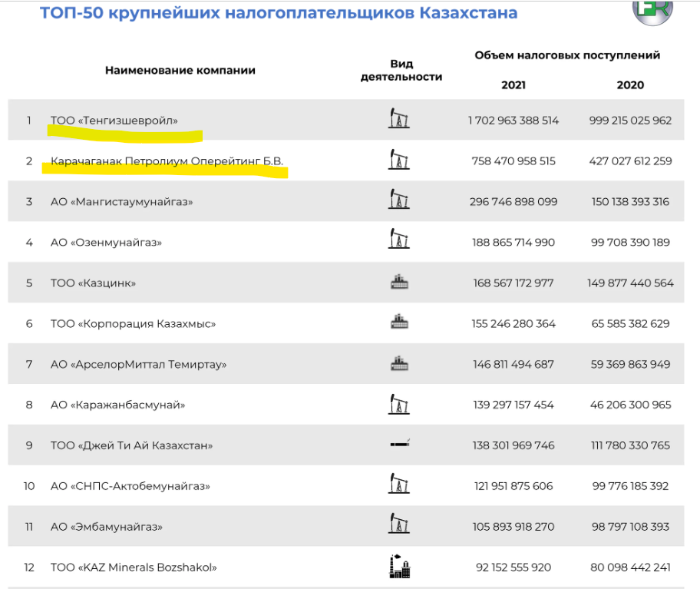The image size is (700, 589).
Task: Click the value 138 301 969 746
Action: tap(513, 445)
